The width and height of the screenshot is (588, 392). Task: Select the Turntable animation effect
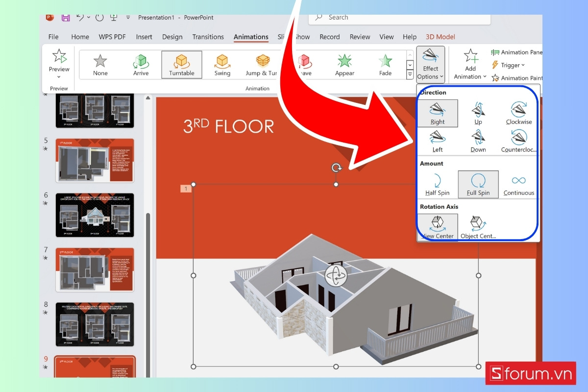(x=181, y=64)
